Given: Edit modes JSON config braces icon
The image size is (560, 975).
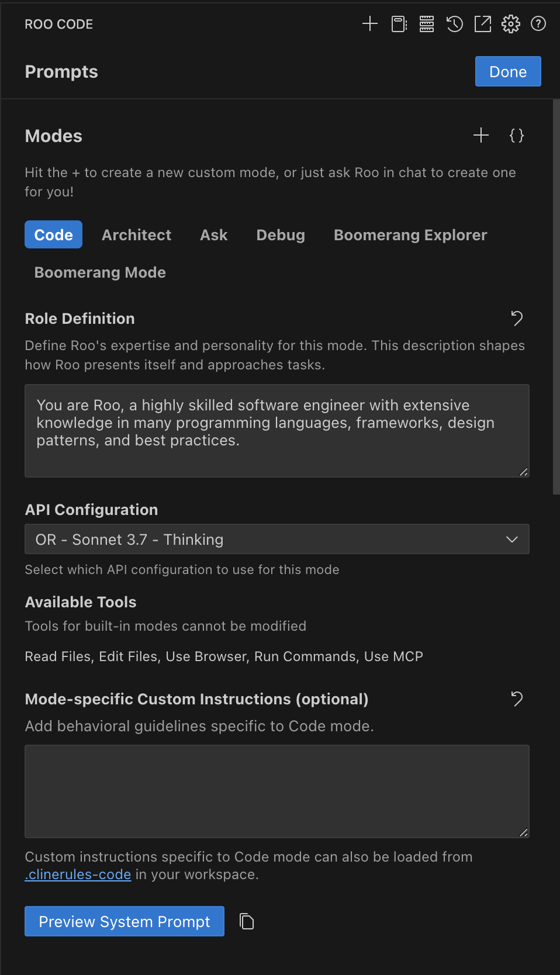Looking at the screenshot, I should point(517,136).
